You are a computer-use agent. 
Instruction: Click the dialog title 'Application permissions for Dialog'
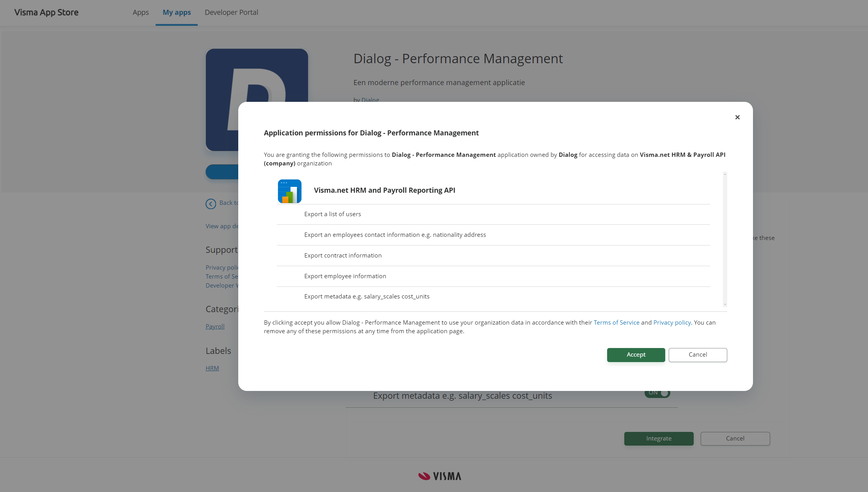point(371,133)
